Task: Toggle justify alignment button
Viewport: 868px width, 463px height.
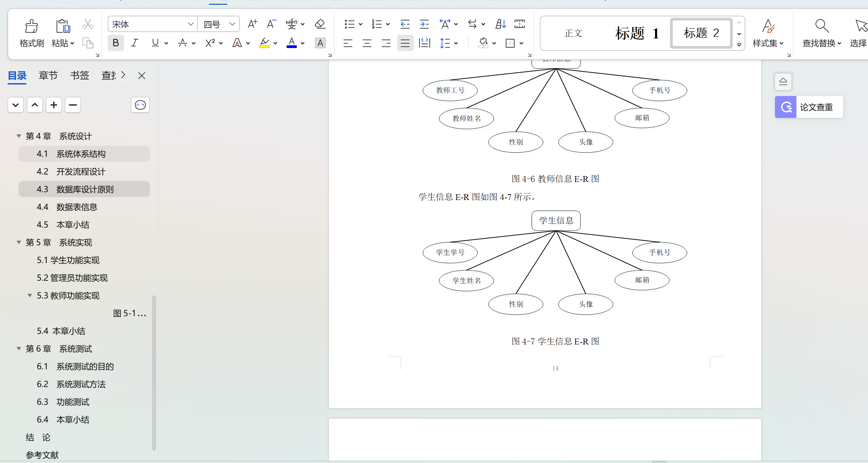Action: tap(405, 43)
